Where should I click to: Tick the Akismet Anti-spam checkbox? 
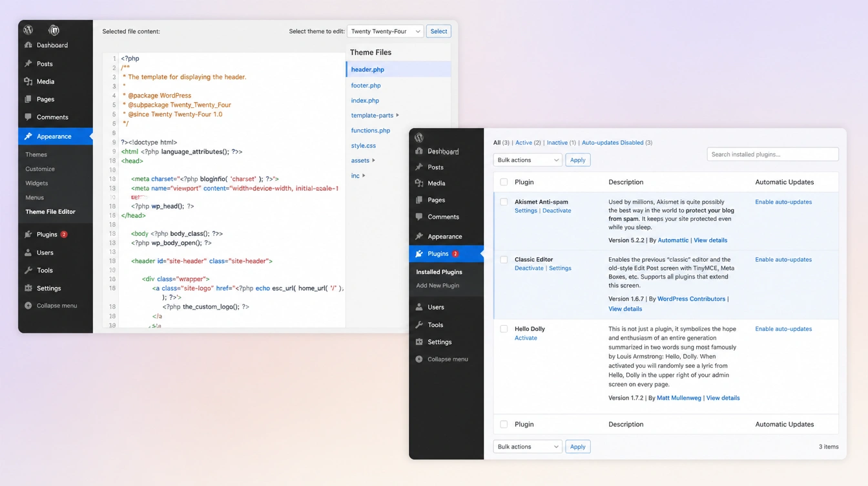[x=504, y=202]
